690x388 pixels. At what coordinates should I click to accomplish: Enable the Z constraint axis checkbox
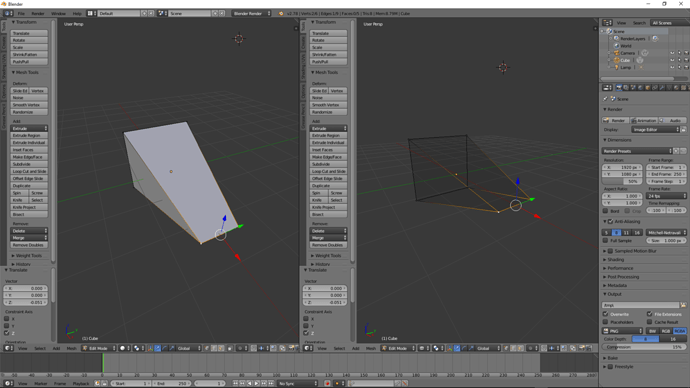[x=7, y=333]
